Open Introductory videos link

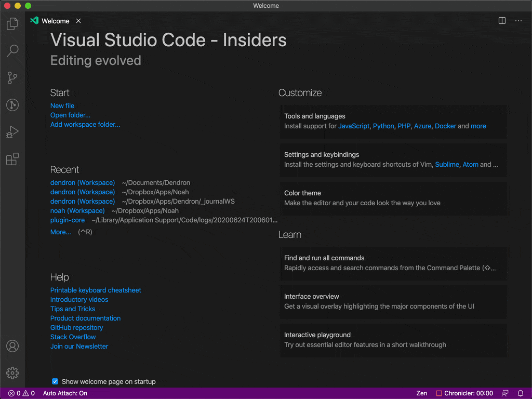pyautogui.click(x=79, y=300)
